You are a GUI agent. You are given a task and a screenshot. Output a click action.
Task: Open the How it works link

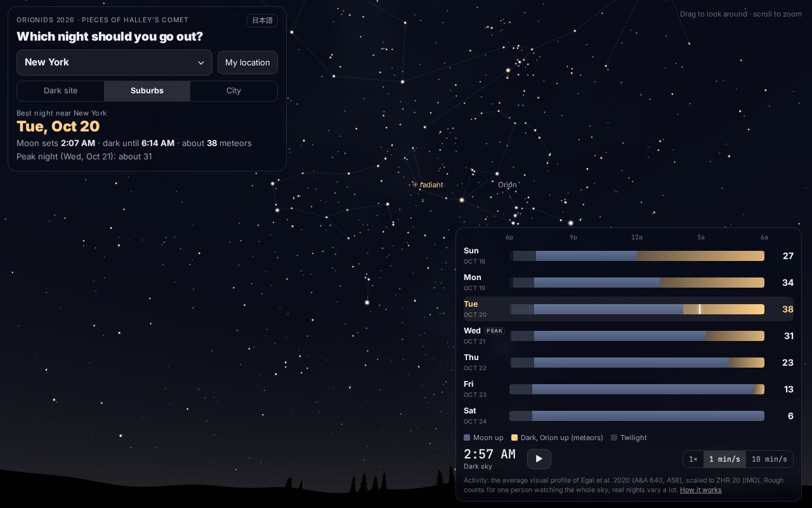point(700,490)
